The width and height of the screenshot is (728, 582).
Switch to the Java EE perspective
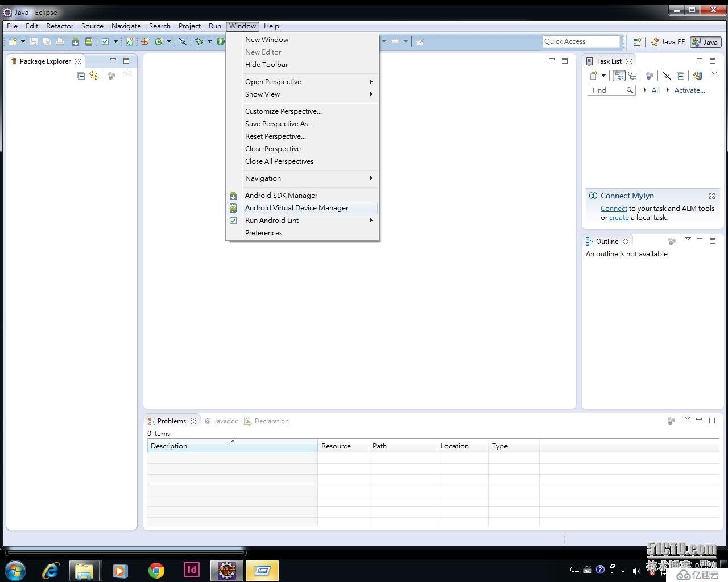pos(668,42)
